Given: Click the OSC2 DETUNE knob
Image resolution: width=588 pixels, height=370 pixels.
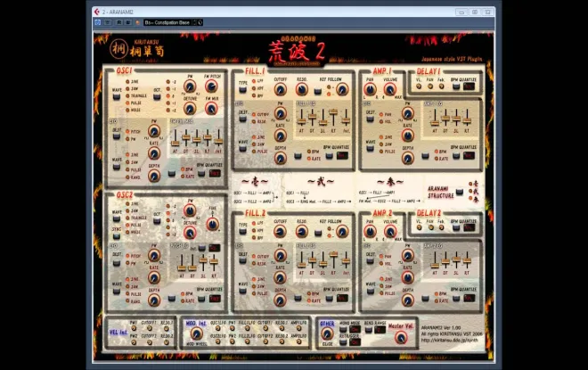Looking at the screenshot, I should click(190, 233).
